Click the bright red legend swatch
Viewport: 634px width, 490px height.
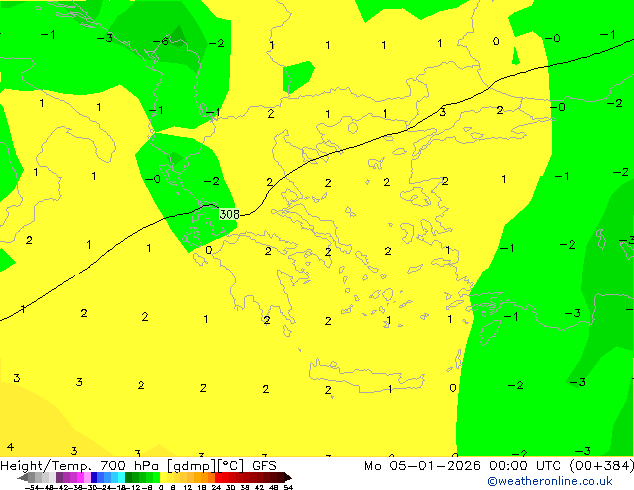(218, 477)
